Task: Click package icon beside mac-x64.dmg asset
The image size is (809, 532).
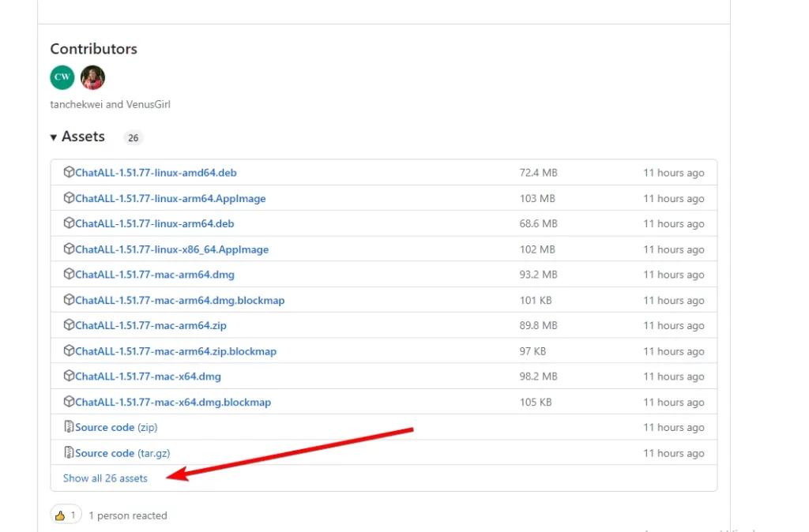Action: tap(69, 376)
